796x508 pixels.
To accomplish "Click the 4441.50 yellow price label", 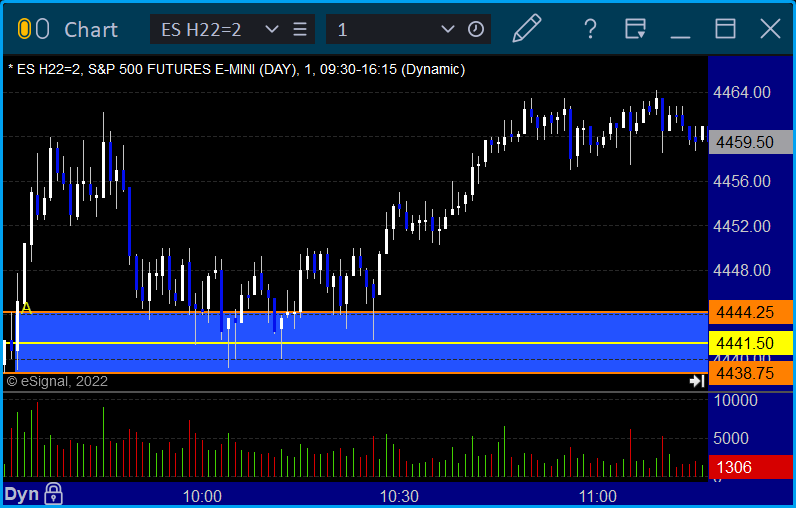I will pyautogui.click(x=751, y=343).
